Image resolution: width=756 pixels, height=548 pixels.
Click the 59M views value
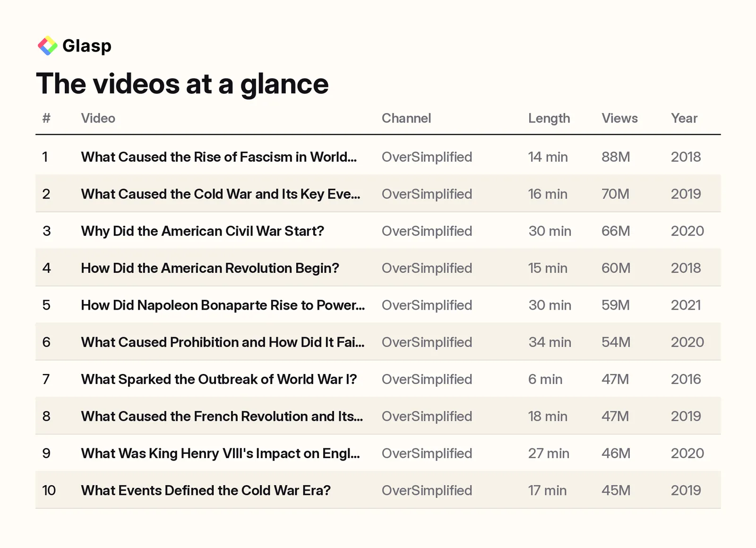pos(616,305)
